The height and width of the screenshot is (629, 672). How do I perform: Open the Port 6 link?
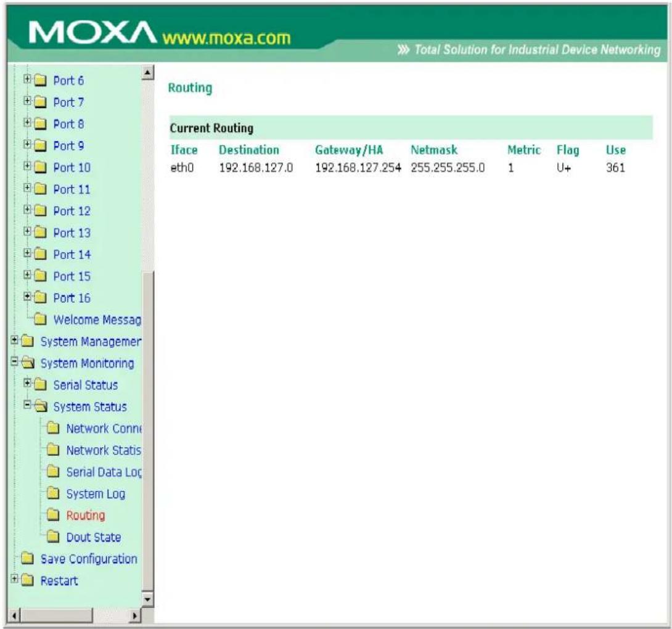(68, 81)
